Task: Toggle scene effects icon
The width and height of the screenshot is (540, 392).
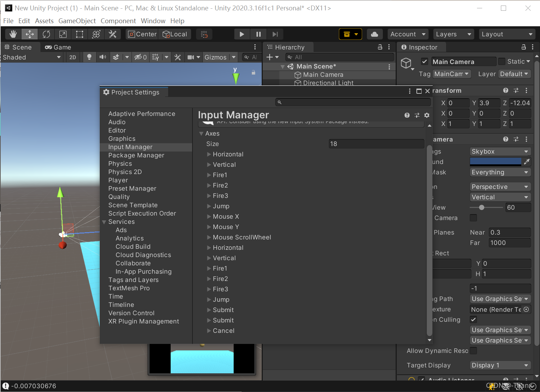Action: [x=116, y=57]
